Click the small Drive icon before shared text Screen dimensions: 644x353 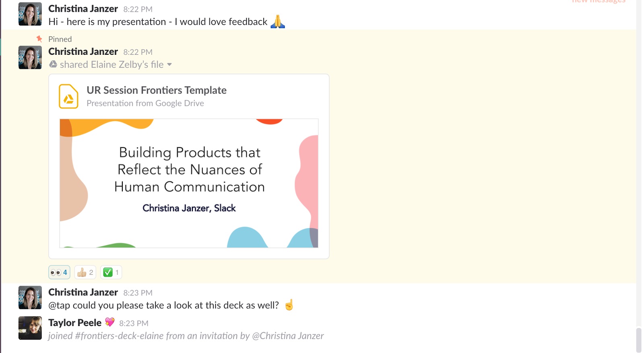53,64
